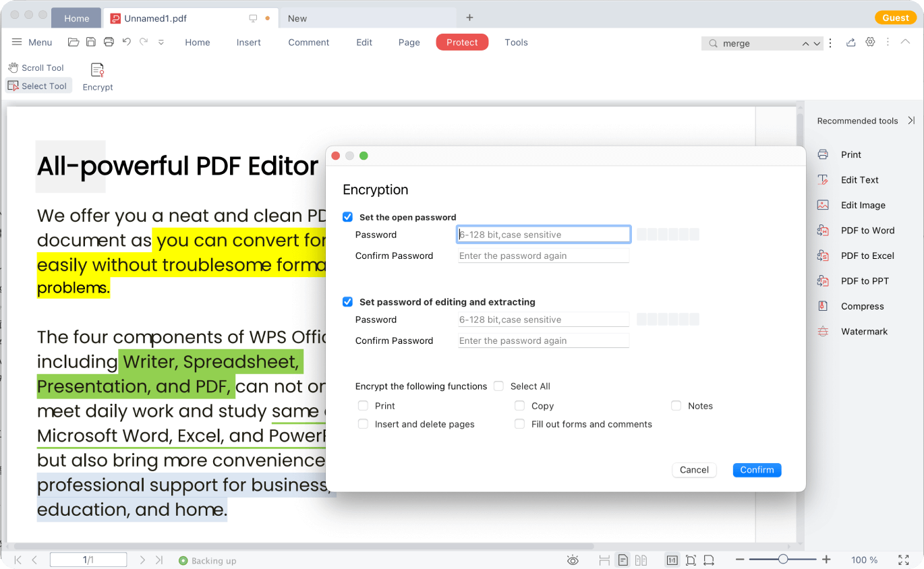
Task: Enable the Select All checkbox
Action: coord(498,386)
